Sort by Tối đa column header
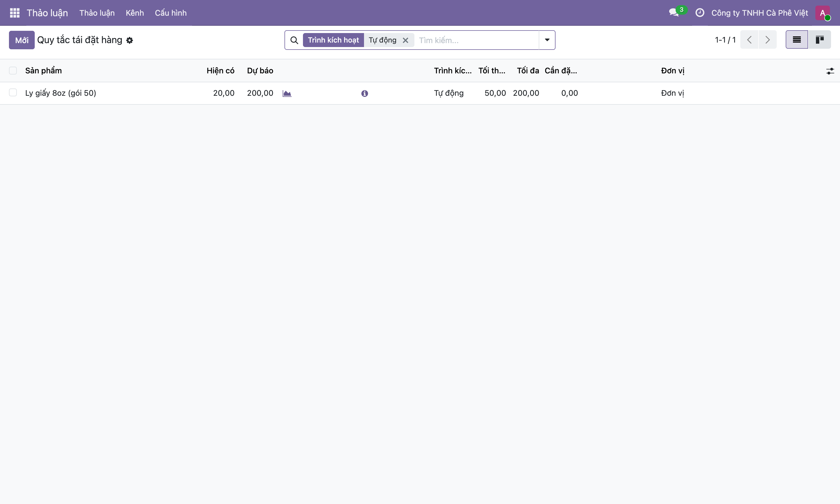The image size is (840, 504). click(x=528, y=71)
